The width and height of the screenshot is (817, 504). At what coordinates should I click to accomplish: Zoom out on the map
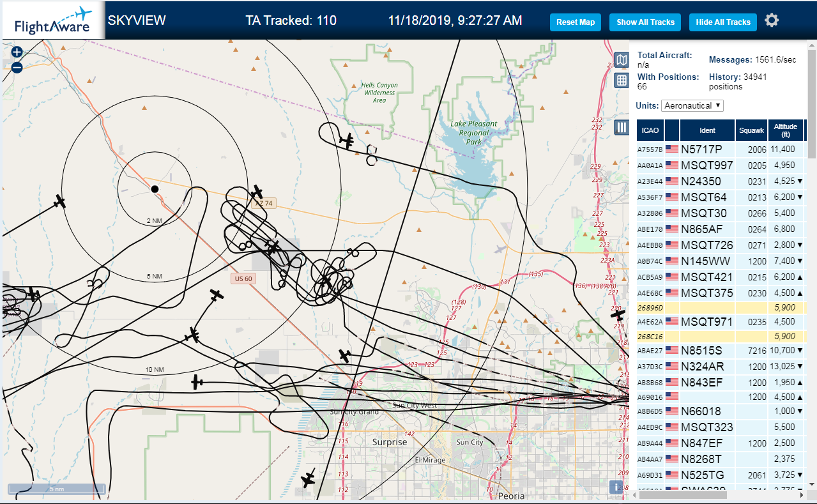pos(17,67)
